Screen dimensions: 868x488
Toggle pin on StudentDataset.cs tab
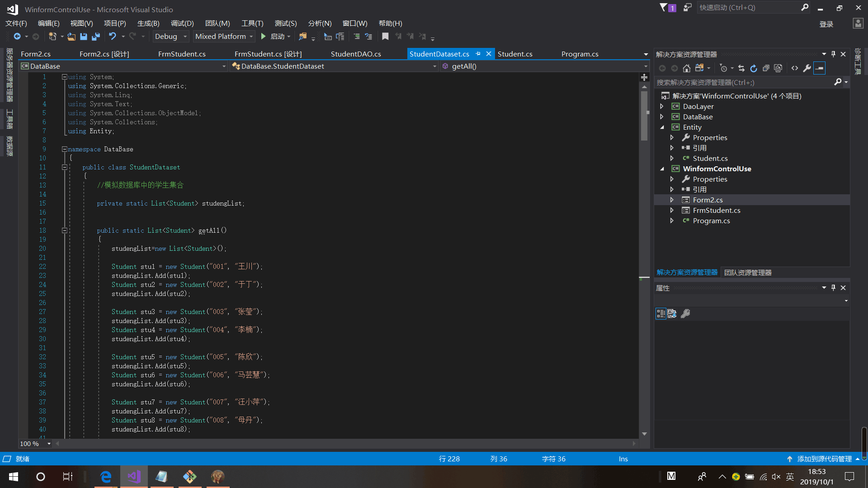pyautogui.click(x=478, y=54)
